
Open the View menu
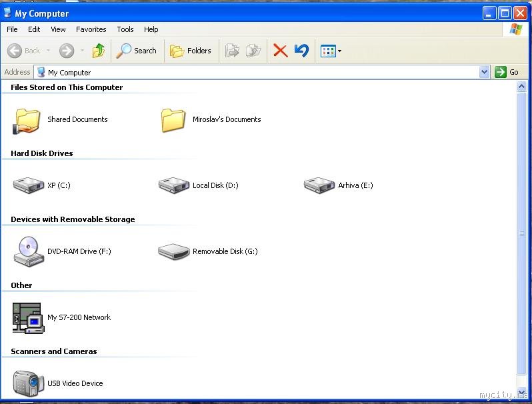(58, 29)
